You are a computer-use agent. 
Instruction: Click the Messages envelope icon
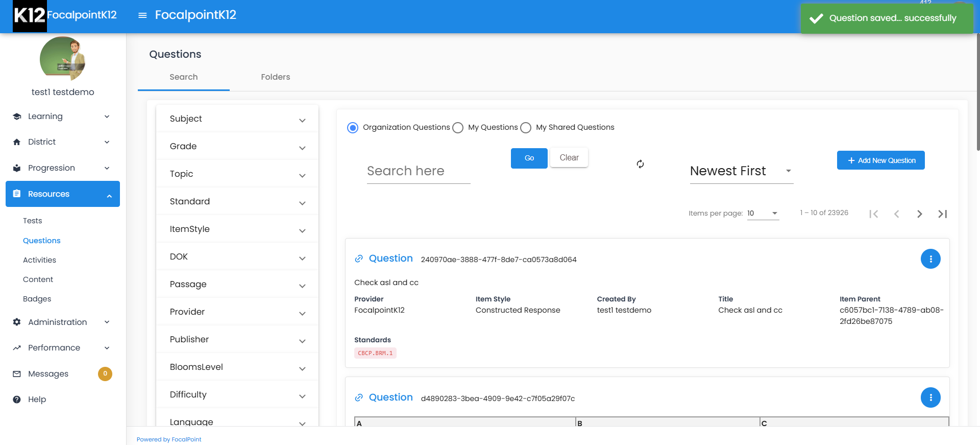(x=17, y=374)
